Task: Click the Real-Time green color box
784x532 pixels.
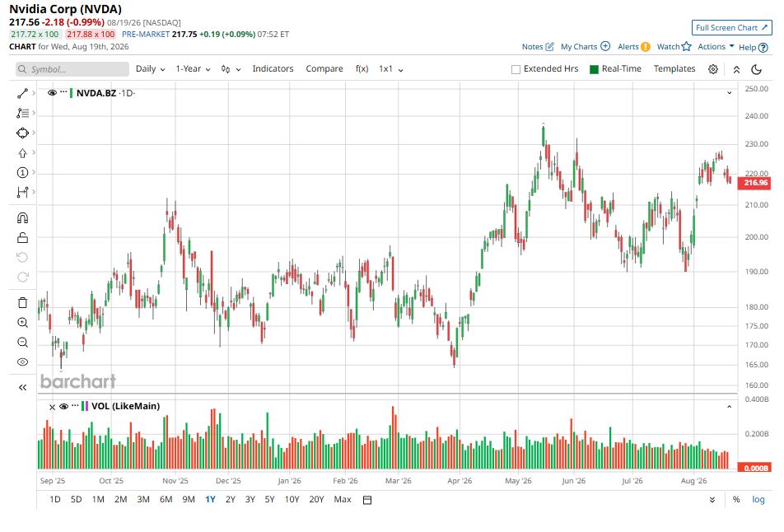Action: tap(594, 69)
